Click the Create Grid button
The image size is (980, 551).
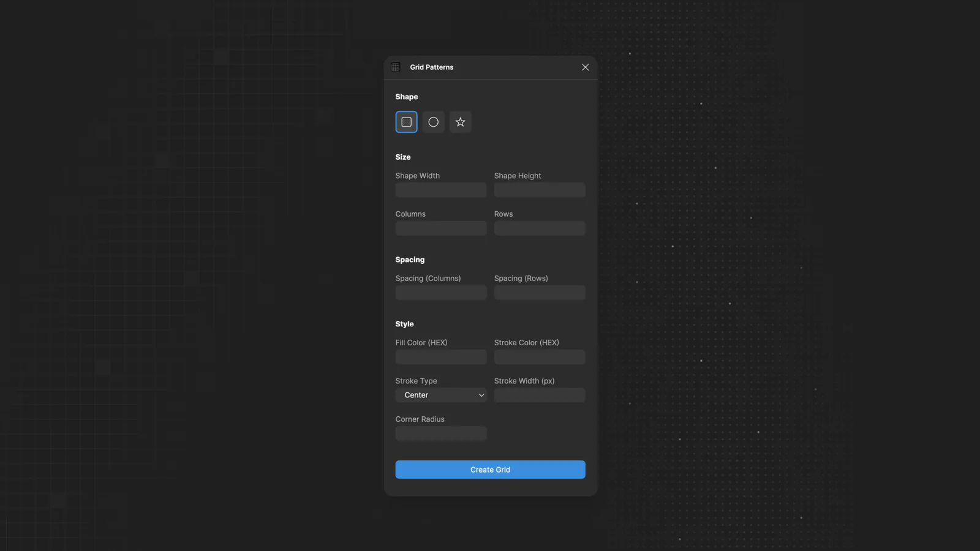click(x=490, y=470)
